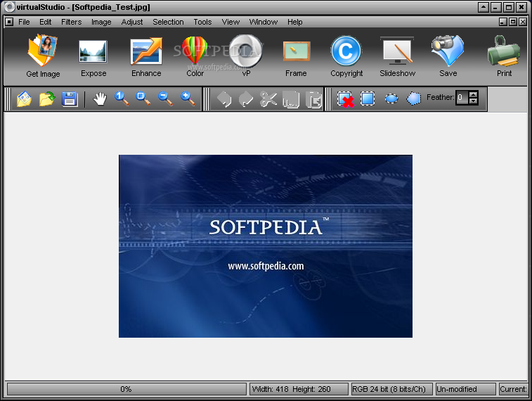Click the Feather value field
Viewport: 532px width, 401px height.
coord(462,98)
